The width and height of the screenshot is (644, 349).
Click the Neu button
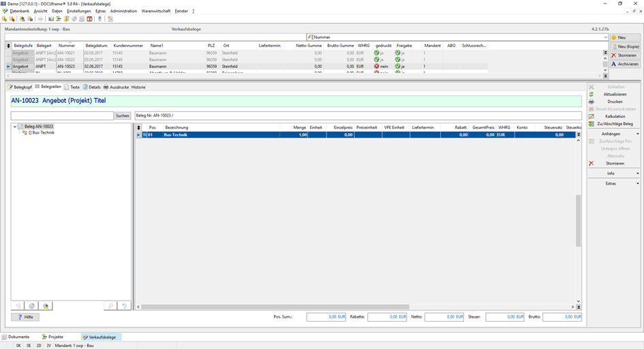tap(625, 37)
